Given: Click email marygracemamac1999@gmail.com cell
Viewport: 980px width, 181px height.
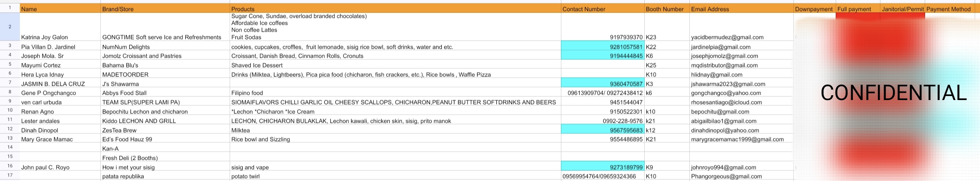Looking at the screenshot, I should pos(741,139).
